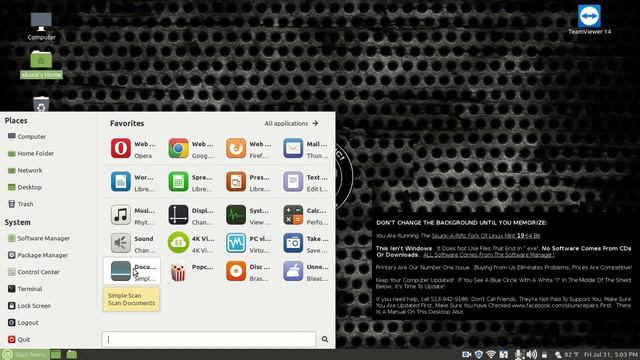Open Computer in Places

(27, 136)
